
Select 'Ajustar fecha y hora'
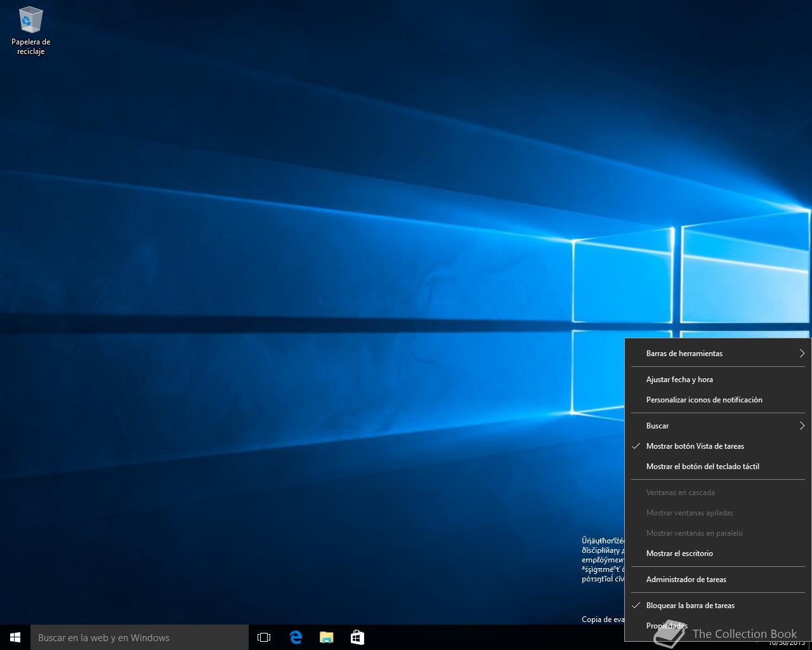[717, 380]
